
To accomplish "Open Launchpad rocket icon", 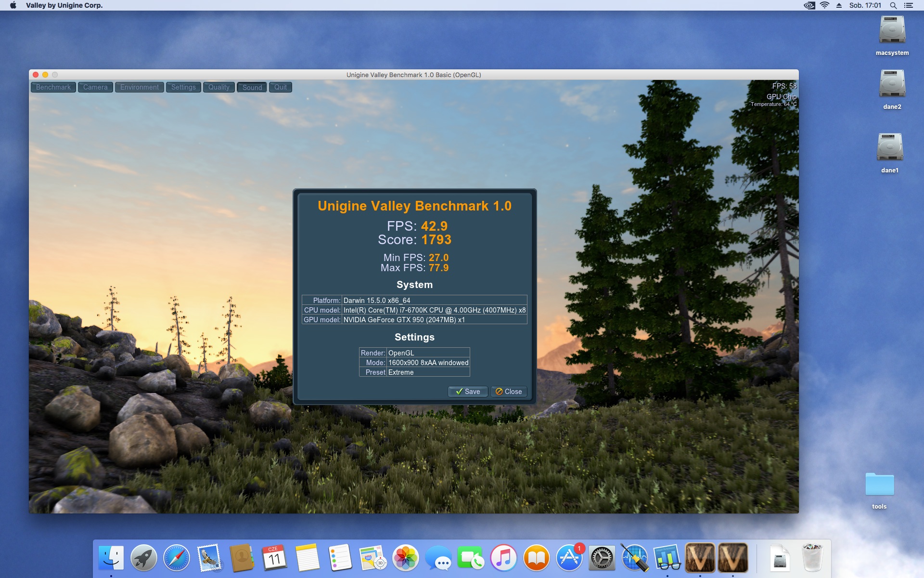I will click(144, 558).
